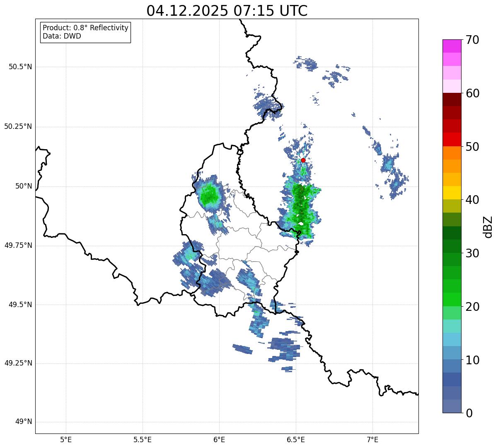The height and width of the screenshot is (448, 498).
Task: Click the 5°E longitude label
Action: 66,439
